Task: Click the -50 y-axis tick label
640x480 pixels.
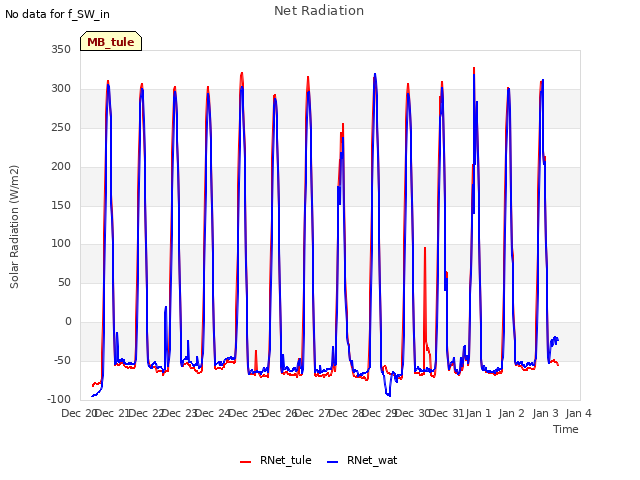Action: coord(62,360)
